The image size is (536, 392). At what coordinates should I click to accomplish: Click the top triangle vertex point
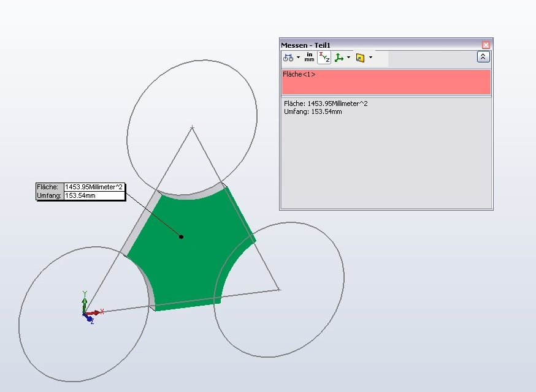click(192, 128)
